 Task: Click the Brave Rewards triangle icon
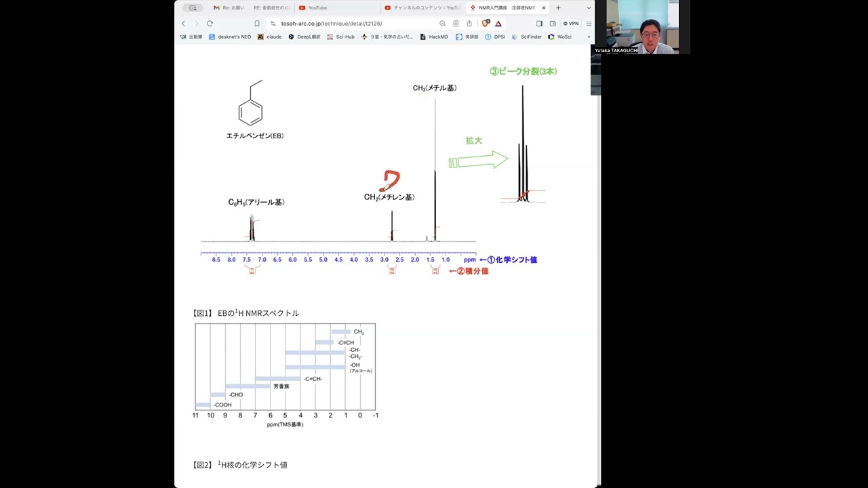[x=498, y=23]
